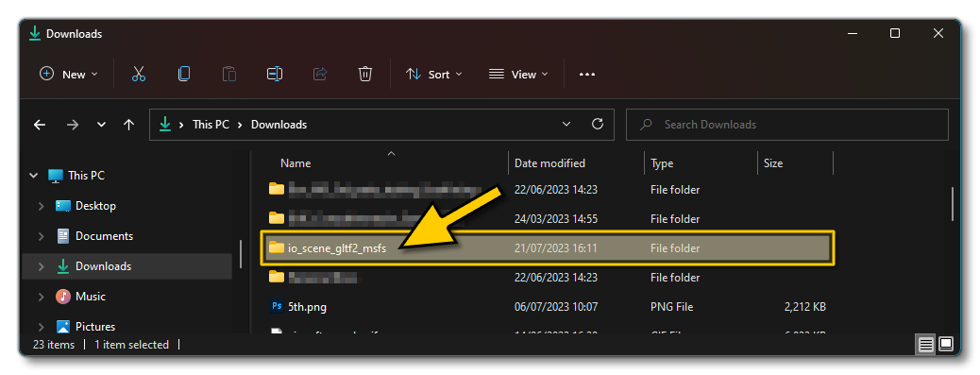Maximize the Downloads window
Image resolution: width=980 pixels, height=375 pixels.
click(x=895, y=33)
